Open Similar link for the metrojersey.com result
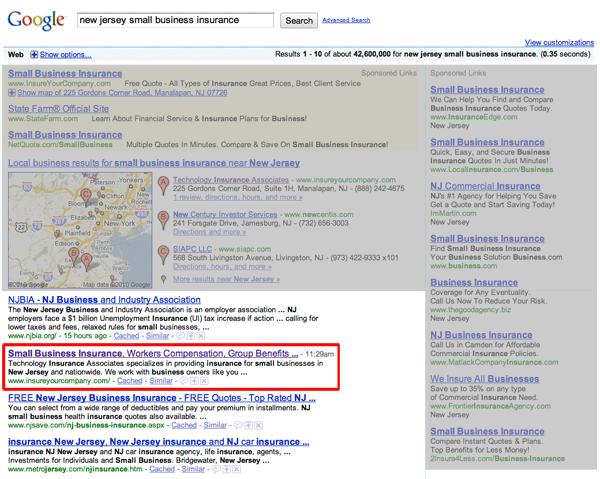Image resolution: width=600 pixels, height=479 pixels. click(x=193, y=469)
